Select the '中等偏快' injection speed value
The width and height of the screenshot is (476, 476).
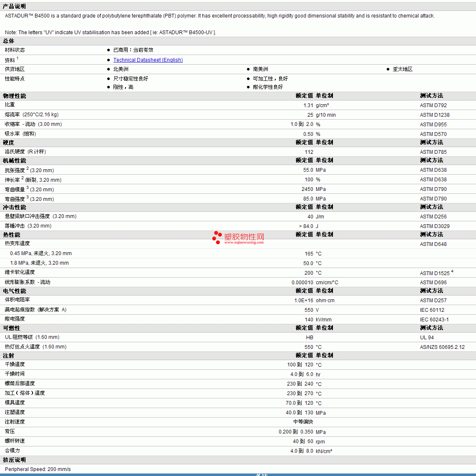pos(303,422)
